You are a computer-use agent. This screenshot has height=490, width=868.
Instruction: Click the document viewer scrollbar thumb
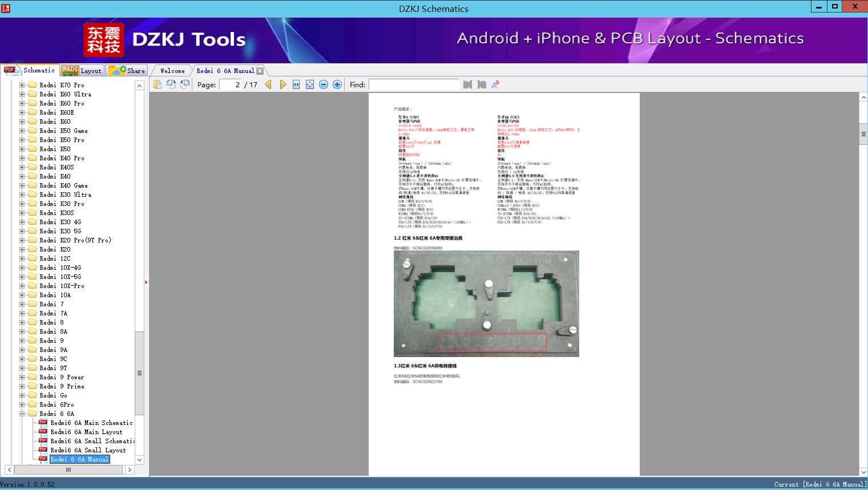(863, 134)
